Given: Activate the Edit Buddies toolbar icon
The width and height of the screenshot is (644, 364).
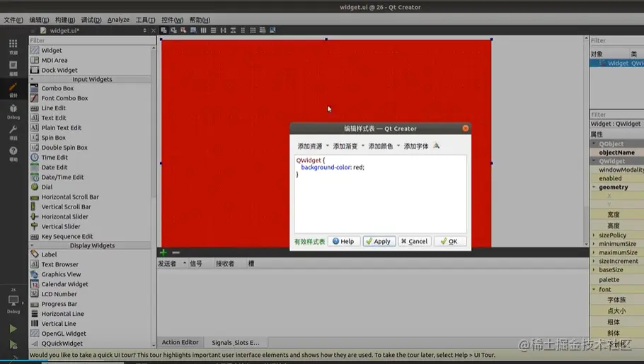Looking at the screenshot, I should pos(183,30).
